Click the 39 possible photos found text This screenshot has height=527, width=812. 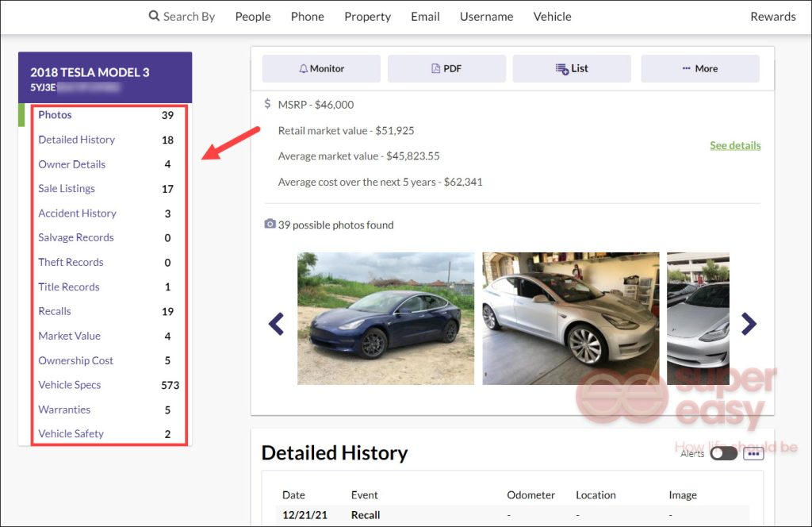(335, 225)
